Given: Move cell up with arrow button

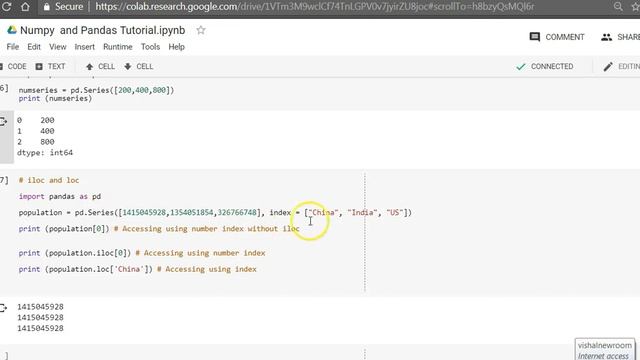Looking at the screenshot, I should (x=100, y=67).
